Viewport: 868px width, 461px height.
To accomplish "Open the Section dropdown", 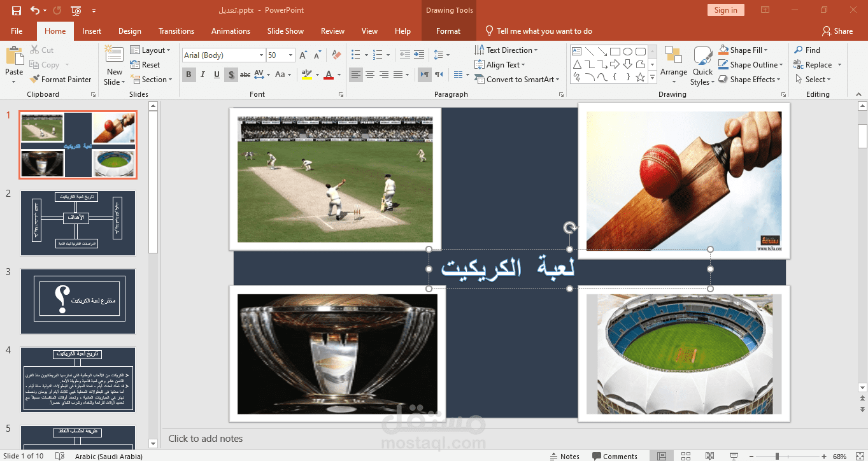I will click(x=152, y=80).
